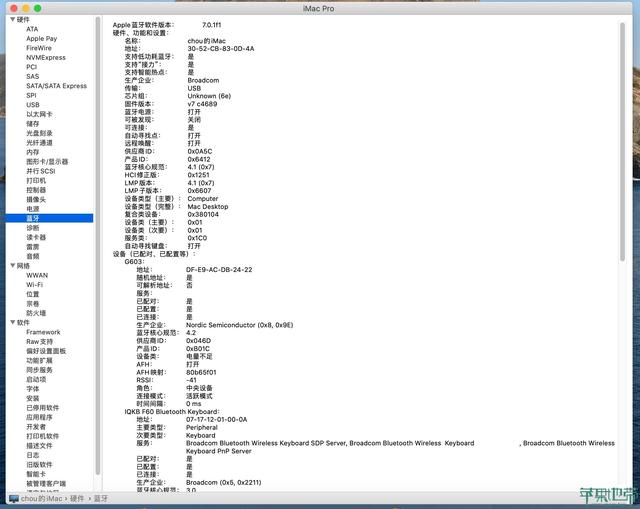
Task: Click the IQKB F60 Bluetooth Keyboard heading
Action: tap(172, 411)
